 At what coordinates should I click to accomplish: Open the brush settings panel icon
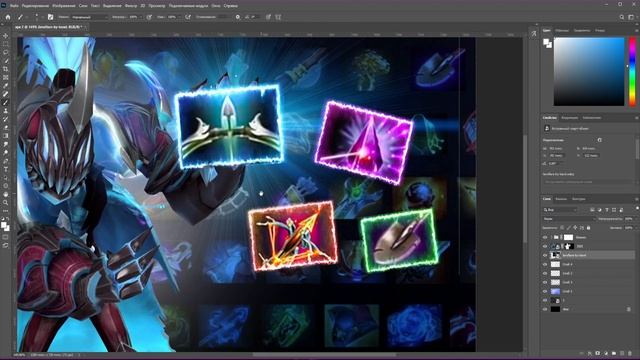(x=50, y=17)
